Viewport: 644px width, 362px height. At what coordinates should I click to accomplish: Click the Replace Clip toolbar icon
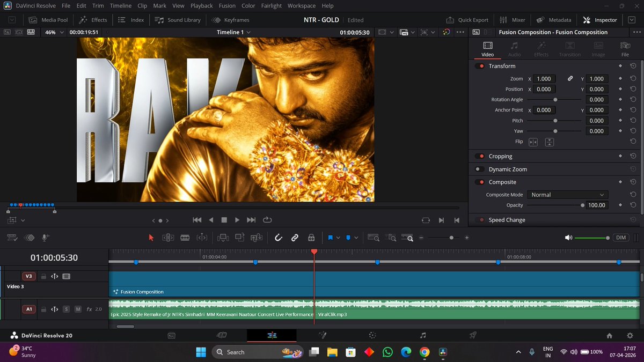click(257, 238)
